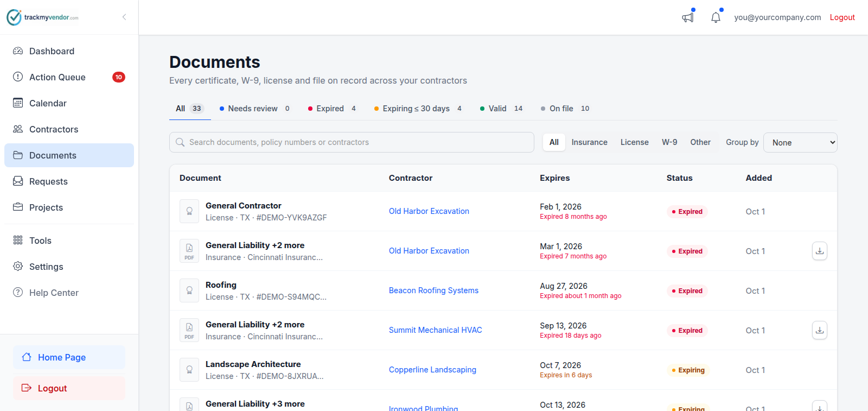Open Requests in sidebar

pyautogui.click(x=69, y=181)
